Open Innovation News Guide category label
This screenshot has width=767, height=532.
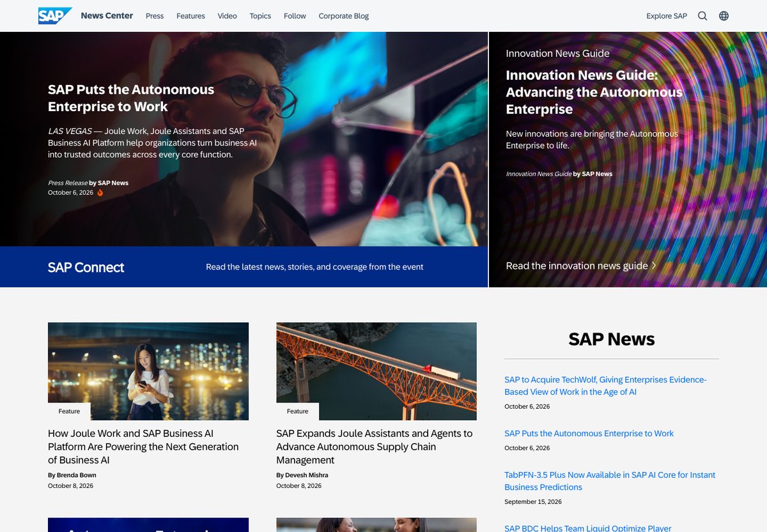coord(557,54)
